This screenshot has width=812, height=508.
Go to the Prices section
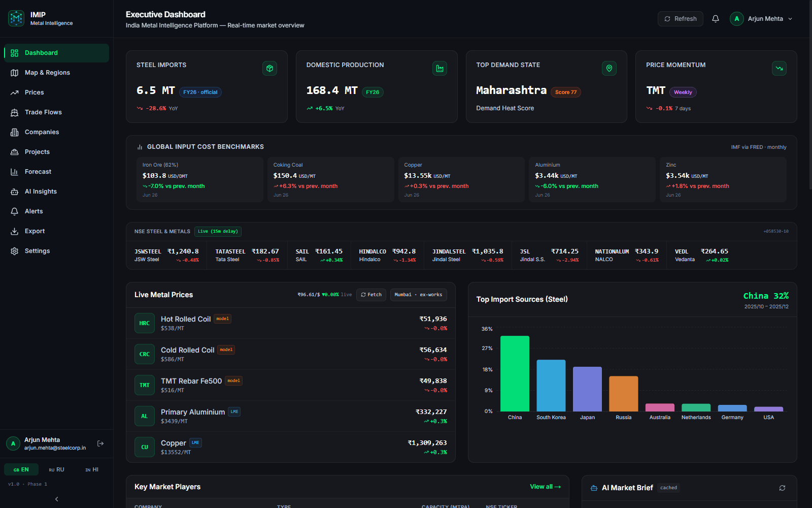(x=56, y=92)
